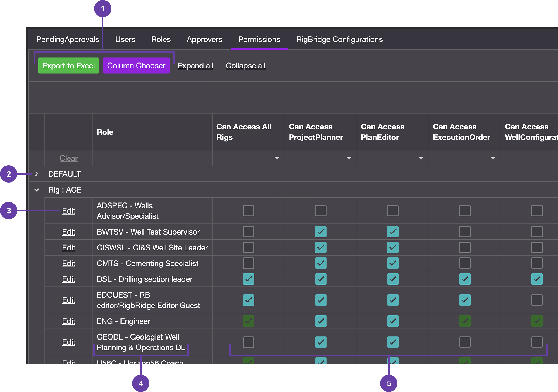The image size is (558, 392).
Task: Edit the CMTS Cementing Specialist role
Action: [x=68, y=263]
